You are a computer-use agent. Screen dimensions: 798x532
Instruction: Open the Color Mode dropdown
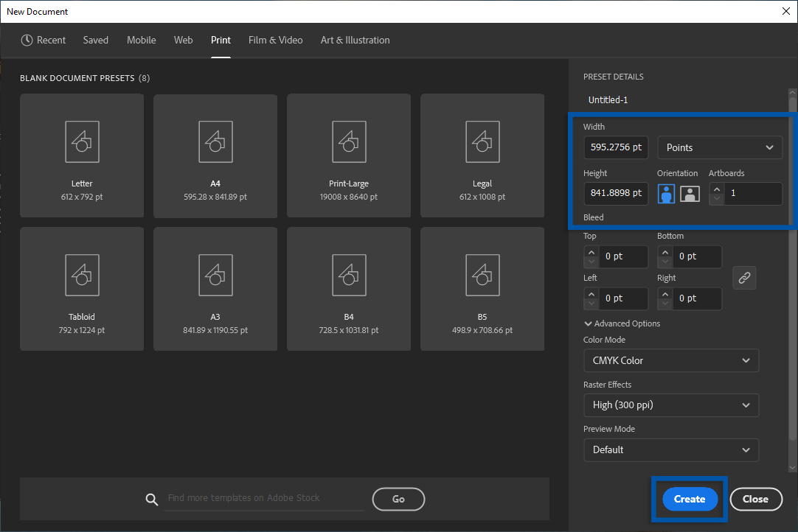tap(670, 360)
